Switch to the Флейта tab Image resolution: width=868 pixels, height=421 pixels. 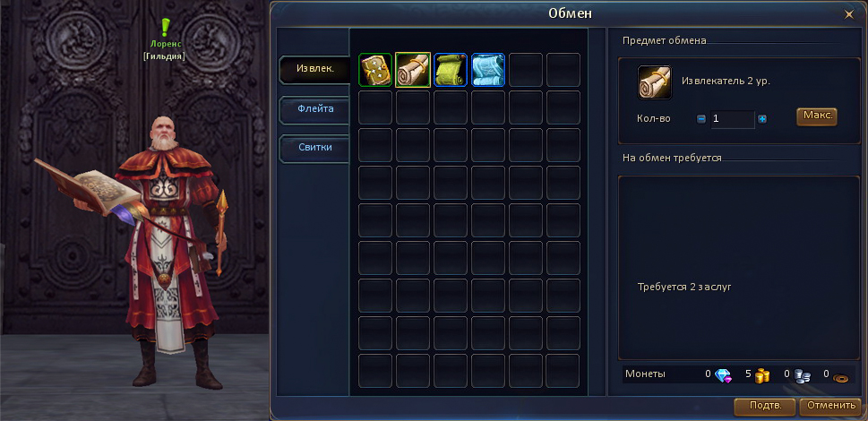coord(314,109)
